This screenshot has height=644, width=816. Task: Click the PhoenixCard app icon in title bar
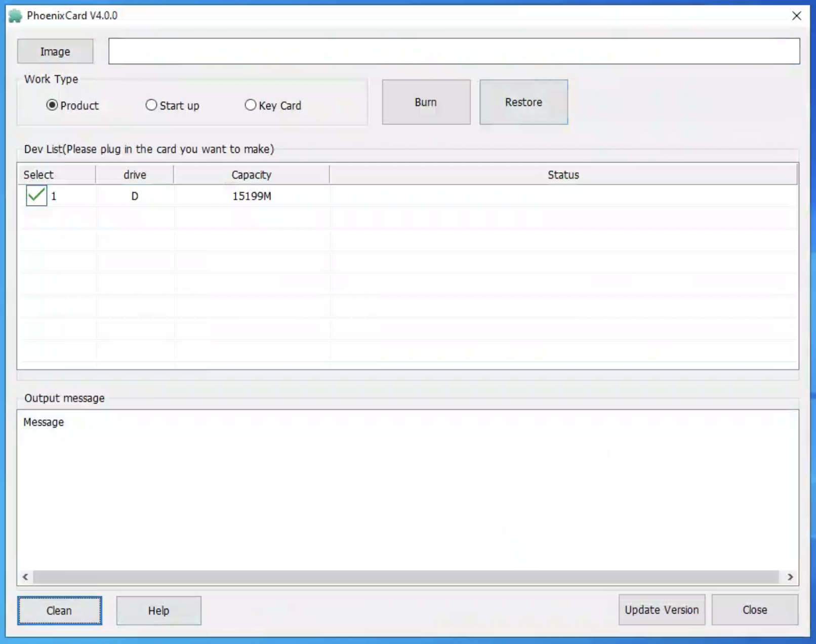point(15,16)
